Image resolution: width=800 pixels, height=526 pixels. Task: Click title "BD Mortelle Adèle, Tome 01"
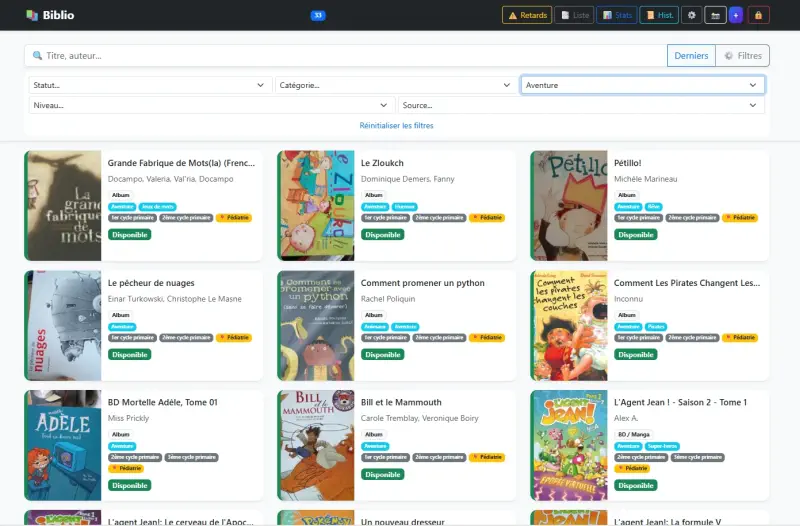tap(163, 403)
